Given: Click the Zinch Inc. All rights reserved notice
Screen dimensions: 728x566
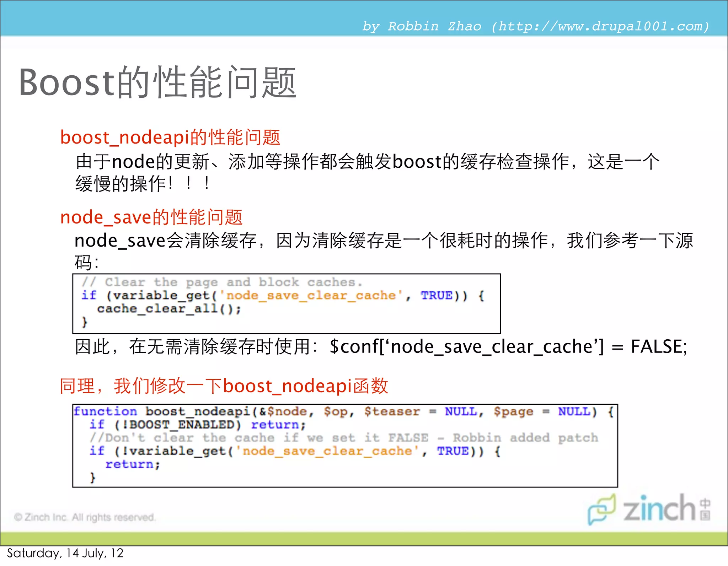Looking at the screenshot, I should coord(85,517).
